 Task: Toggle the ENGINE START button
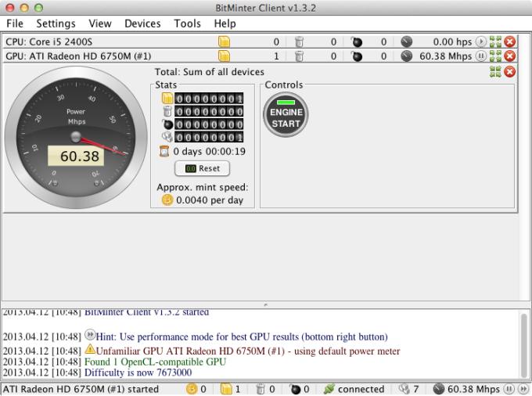[286, 114]
